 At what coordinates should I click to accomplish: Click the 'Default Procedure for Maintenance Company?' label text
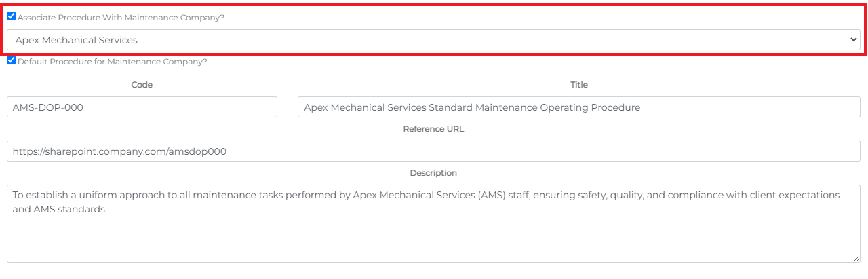112,62
